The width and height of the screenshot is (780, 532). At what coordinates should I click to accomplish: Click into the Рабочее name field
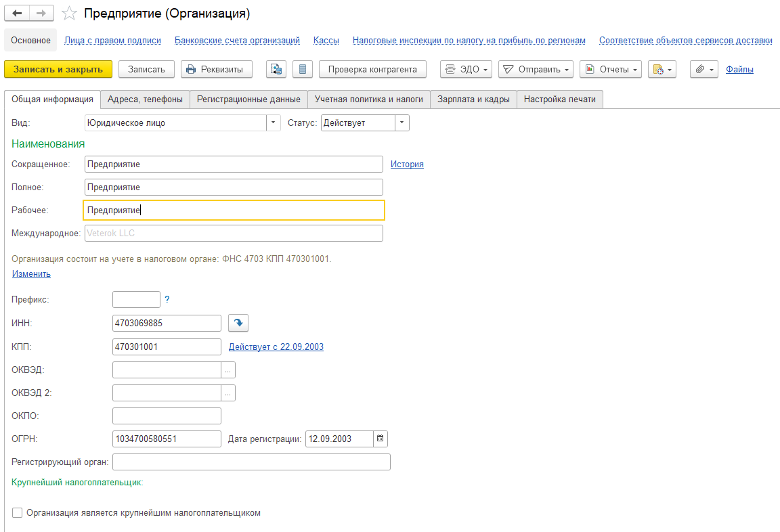(x=234, y=210)
